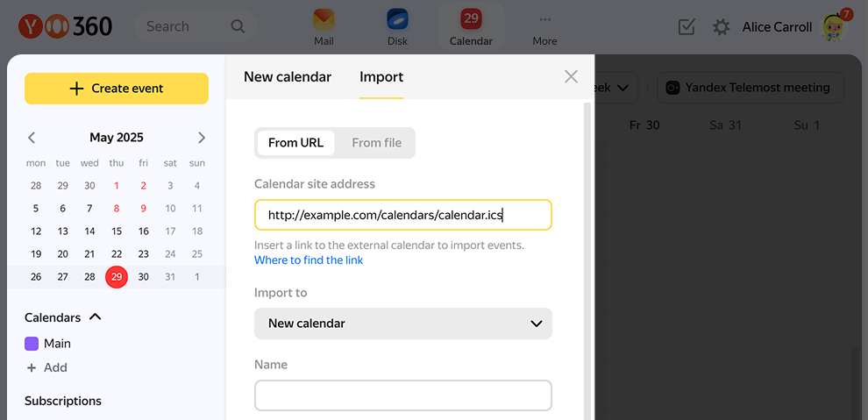Open the to-do checklist icon
The width and height of the screenshot is (868, 420).
pyautogui.click(x=687, y=27)
